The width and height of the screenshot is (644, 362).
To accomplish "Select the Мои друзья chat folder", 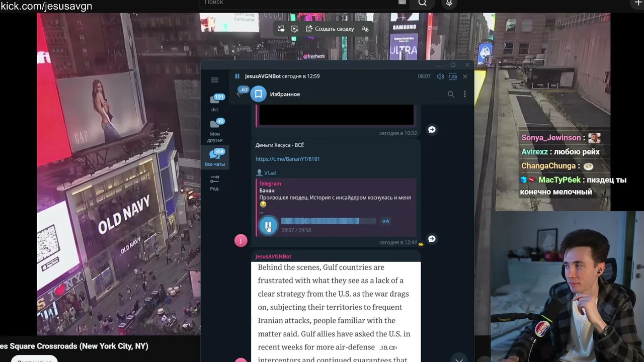I will (215, 131).
